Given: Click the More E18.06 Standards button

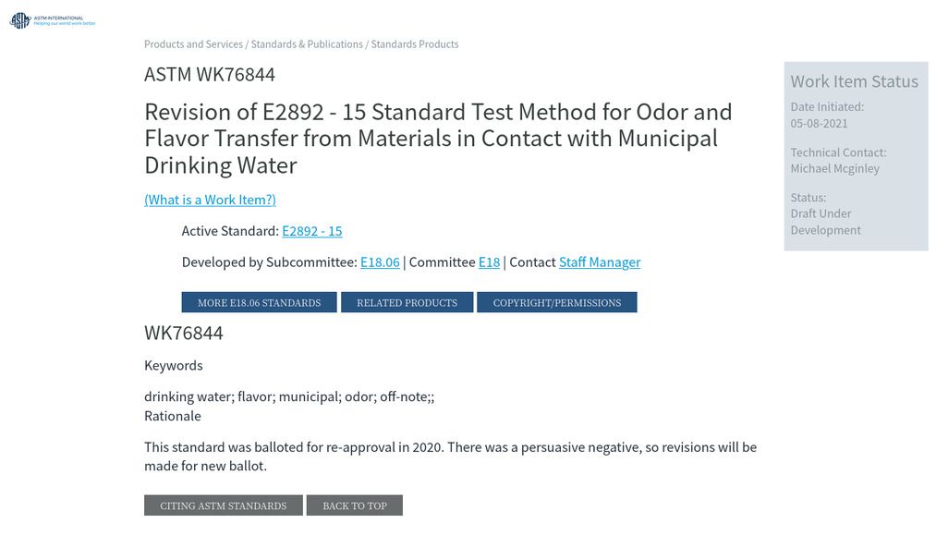Looking at the screenshot, I should click(259, 303).
